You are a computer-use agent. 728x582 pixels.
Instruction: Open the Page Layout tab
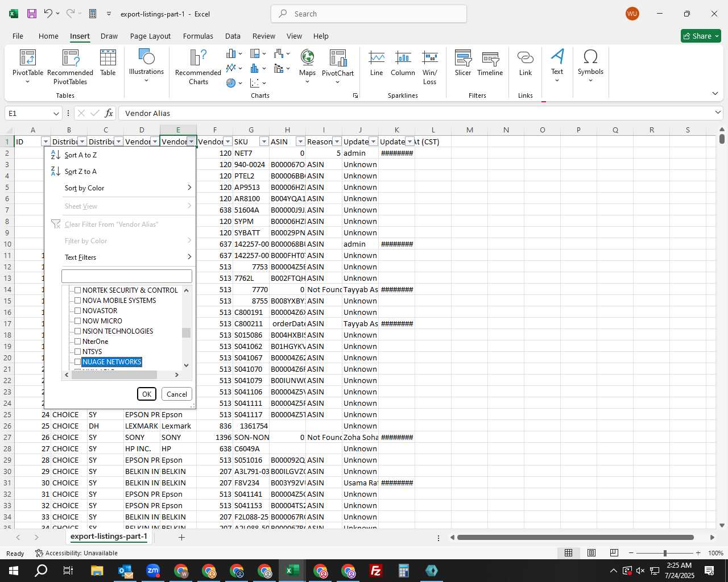tap(150, 36)
